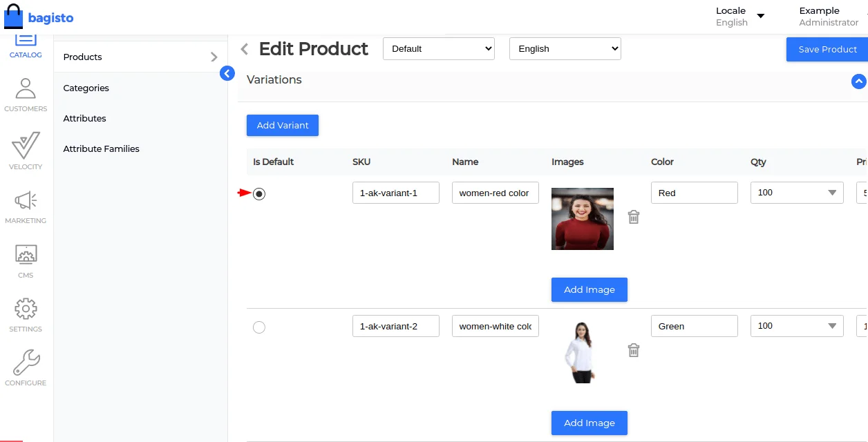Expand Qty dropdown for Red variant

tap(797, 193)
